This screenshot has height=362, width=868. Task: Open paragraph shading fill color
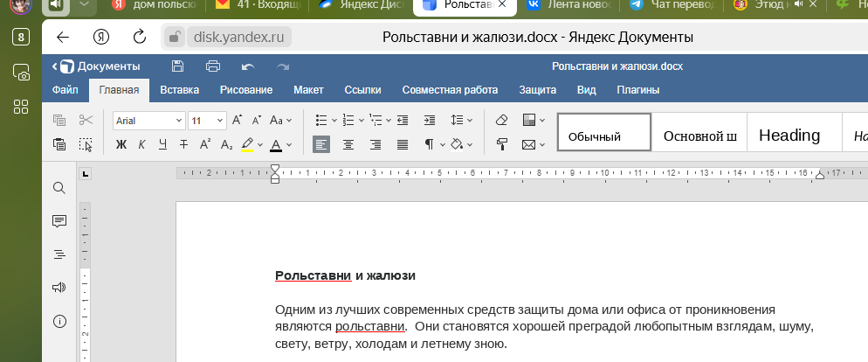(457, 144)
